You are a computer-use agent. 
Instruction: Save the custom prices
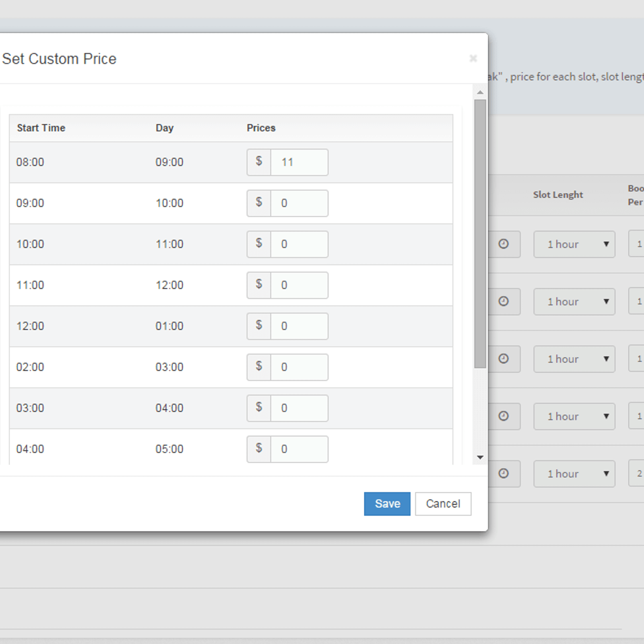coord(387,504)
